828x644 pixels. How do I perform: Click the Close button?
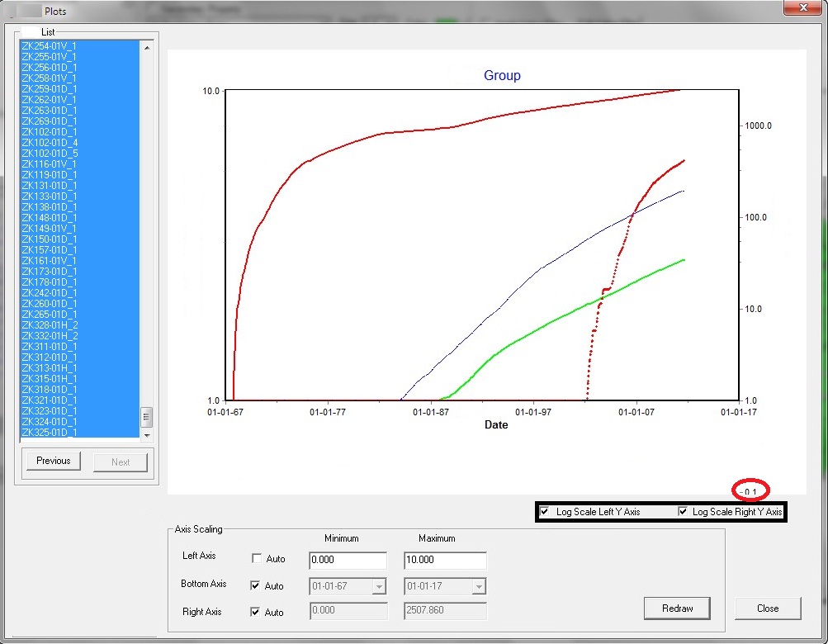[768, 608]
